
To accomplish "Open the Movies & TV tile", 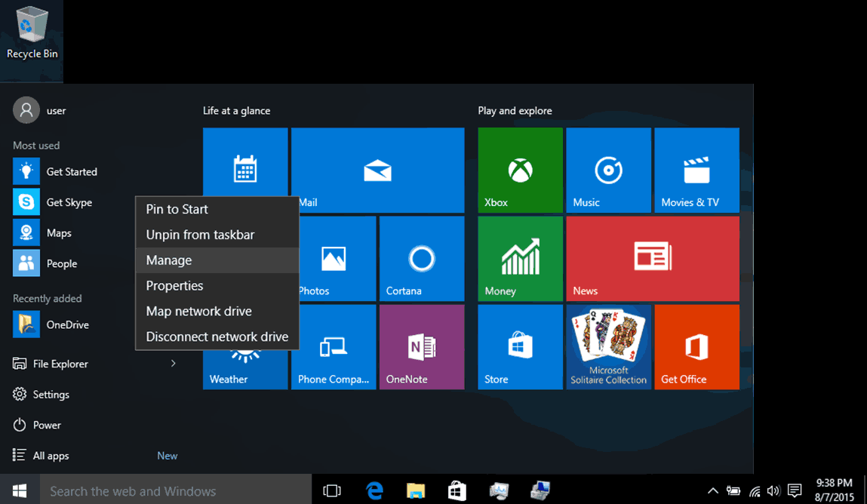I will [x=696, y=171].
